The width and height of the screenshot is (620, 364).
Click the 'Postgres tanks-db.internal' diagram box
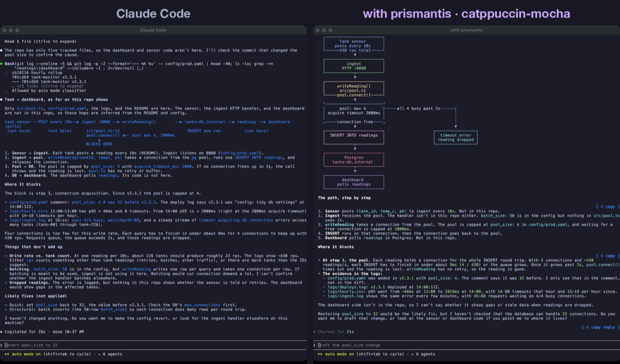point(354,160)
